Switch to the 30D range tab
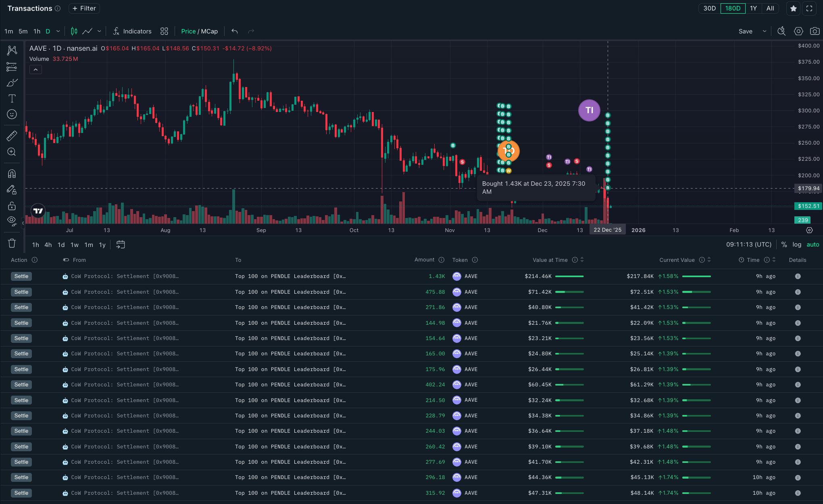 pyautogui.click(x=709, y=8)
